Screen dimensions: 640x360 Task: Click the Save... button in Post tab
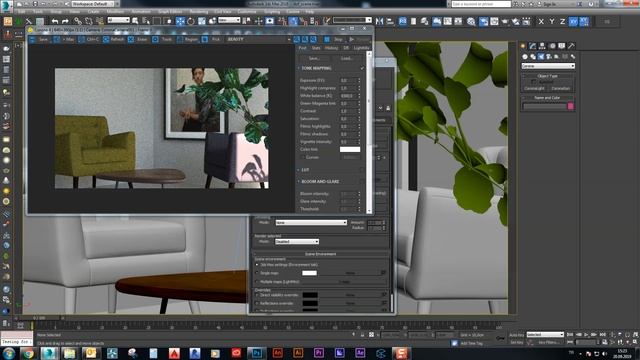tap(313, 58)
